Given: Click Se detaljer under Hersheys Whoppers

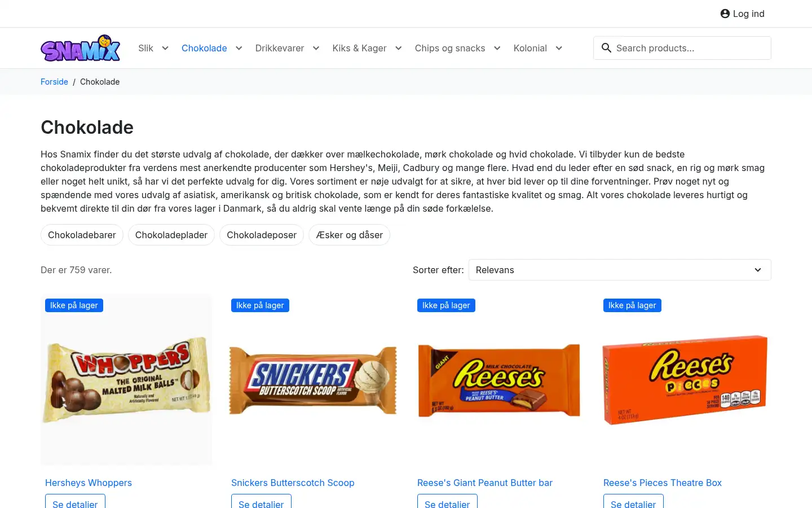Looking at the screenshot, I should coord(75,502).
